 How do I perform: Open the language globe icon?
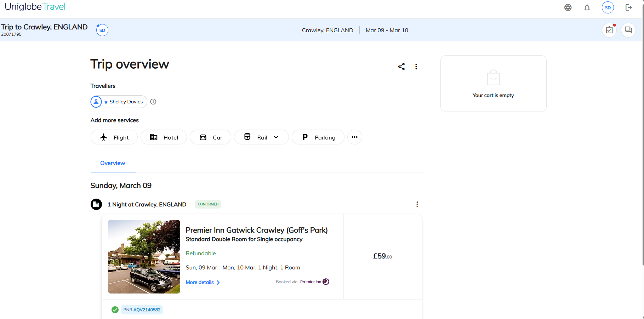(568, 7)
